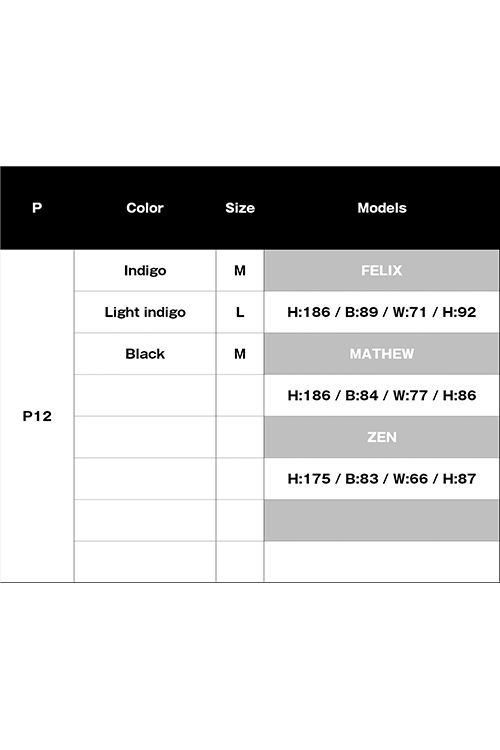Click the empty size cell below Black's M
Viewport: 500px width, 750px height.
pos(240,396)
